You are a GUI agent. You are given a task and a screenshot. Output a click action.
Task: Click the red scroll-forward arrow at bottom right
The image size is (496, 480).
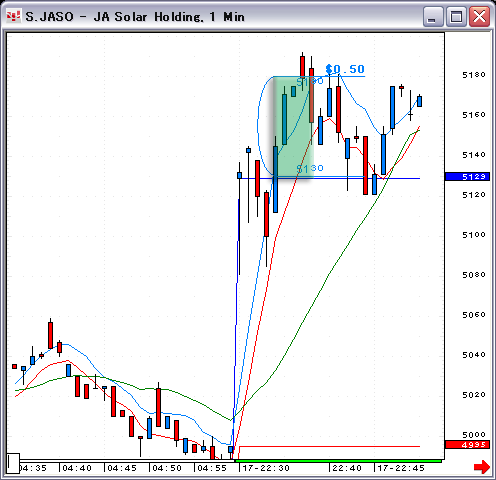point(482,467)
